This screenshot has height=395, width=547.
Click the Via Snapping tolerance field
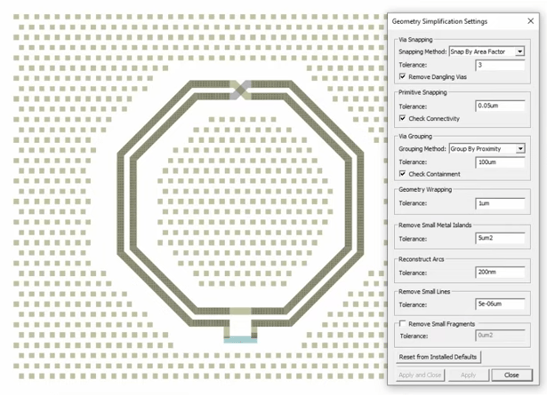click(x=500, y=65)
